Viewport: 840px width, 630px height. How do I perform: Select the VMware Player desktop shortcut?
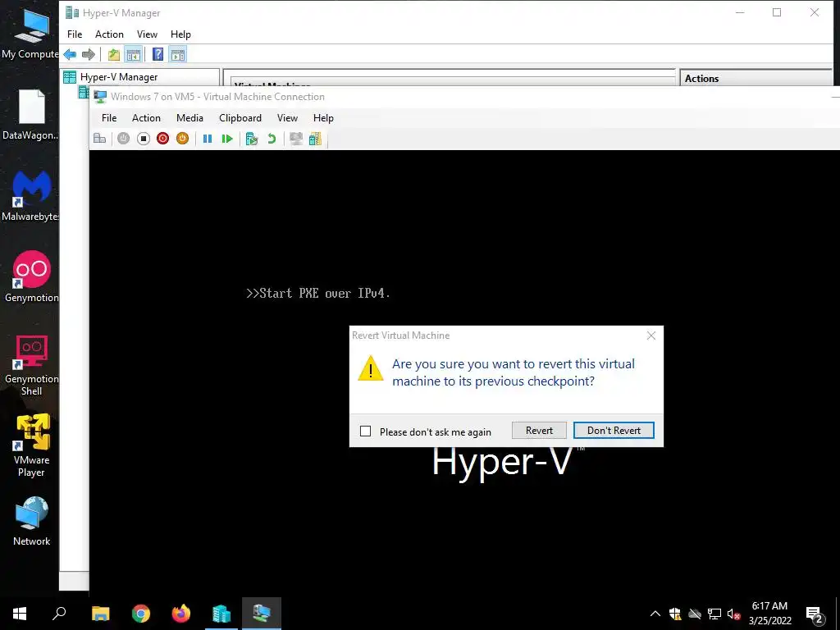click(31, 445)
